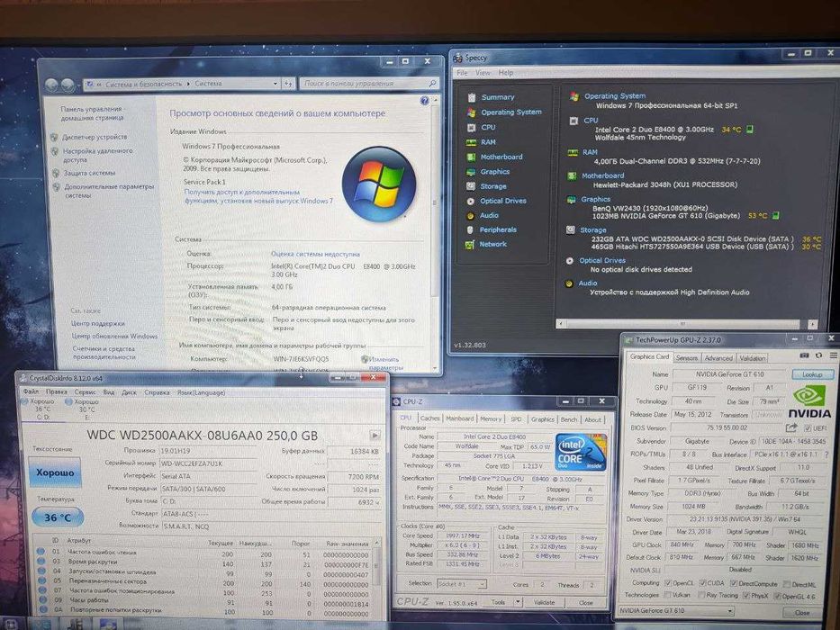Toggle the CUDA checkbox in GPU-Z

pyautogui.click(x=703, y=583)
